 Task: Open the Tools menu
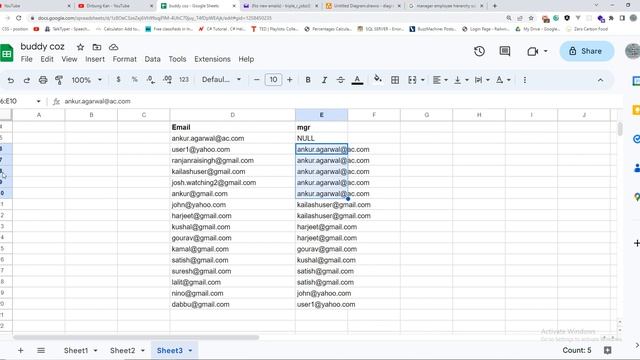point(177,59)
